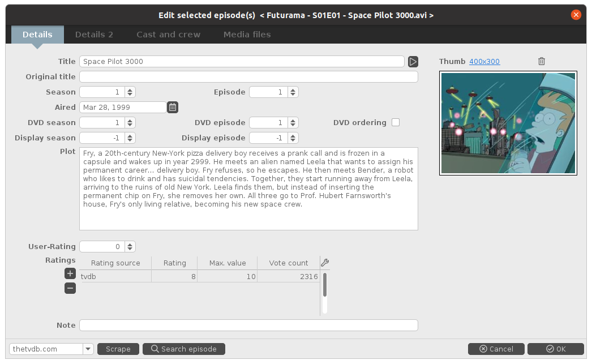Image resolution: width=592 pixels, height=364 pixels.
Task: Close the edit episode dialog
Action: pyautogui.click(x=576, y=15)
